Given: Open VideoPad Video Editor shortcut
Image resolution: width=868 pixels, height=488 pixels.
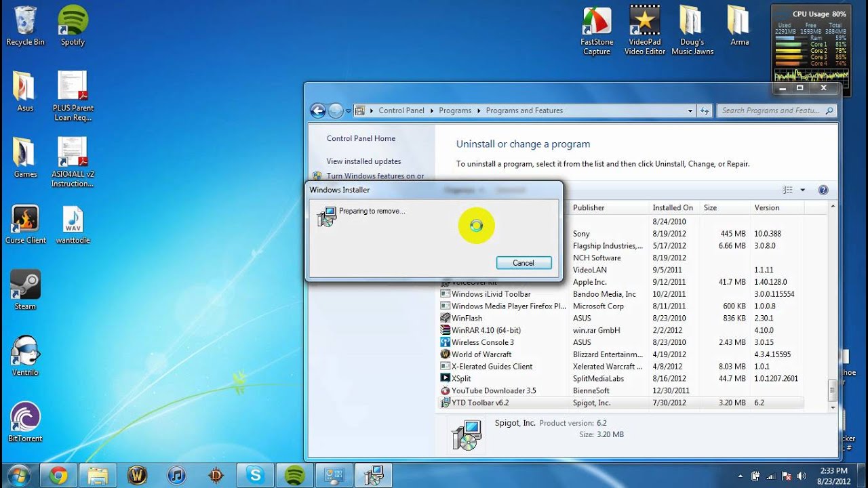Looking at the screenshot, I should click(x=645, y=31).
